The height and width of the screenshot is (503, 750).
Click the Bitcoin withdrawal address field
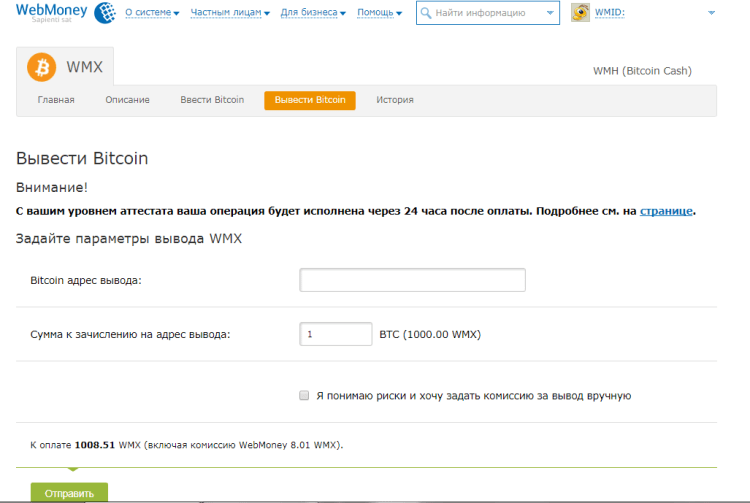(x=412, y=280)
